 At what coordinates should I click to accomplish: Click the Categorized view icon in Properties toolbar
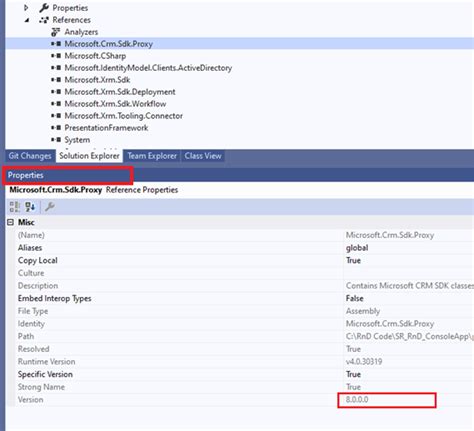tap(14, 207)
